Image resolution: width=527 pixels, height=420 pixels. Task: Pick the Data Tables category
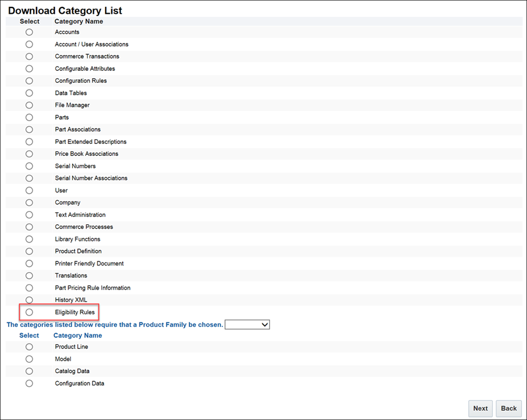(29, 93)
